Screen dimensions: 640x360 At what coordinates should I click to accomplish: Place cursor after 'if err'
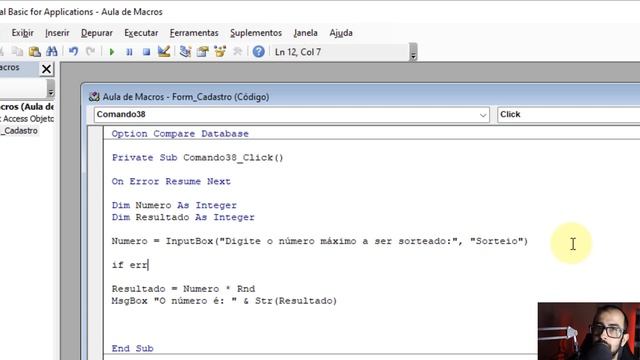pyautogui.click(x=149, y=265)
